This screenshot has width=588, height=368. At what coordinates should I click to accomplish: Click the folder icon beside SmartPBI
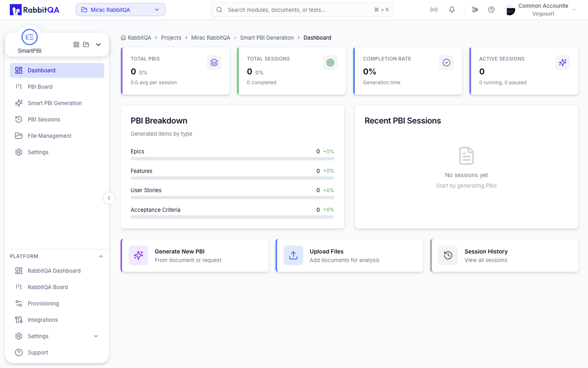(x=86, y=45)
